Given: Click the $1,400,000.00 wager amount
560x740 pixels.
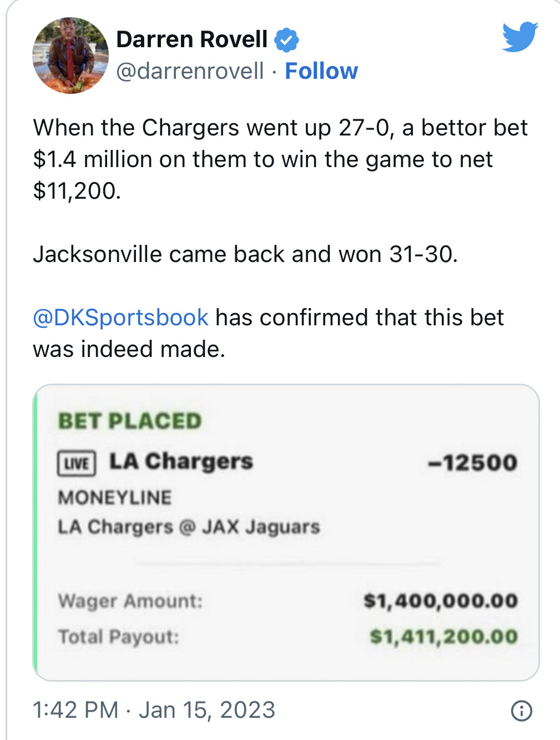Looking at the screenshot, I should [x=441, y=601].
